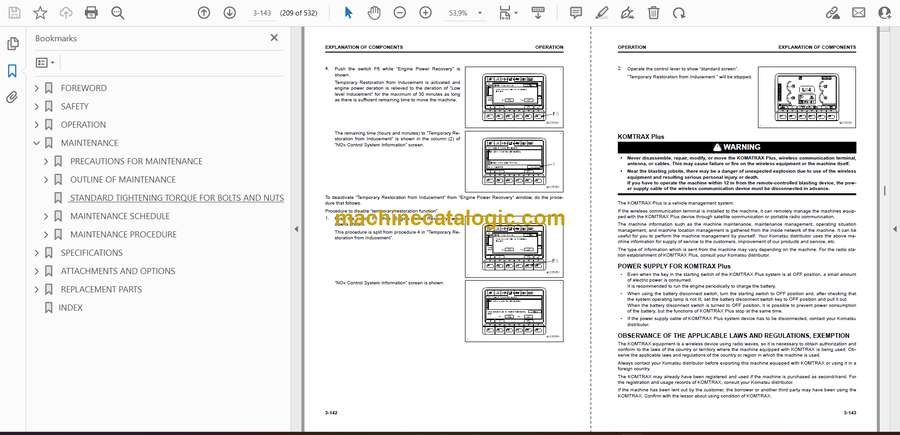Open the share with others person icon
900x435 pixels.
pyautogui.click(x=885, y=13)
